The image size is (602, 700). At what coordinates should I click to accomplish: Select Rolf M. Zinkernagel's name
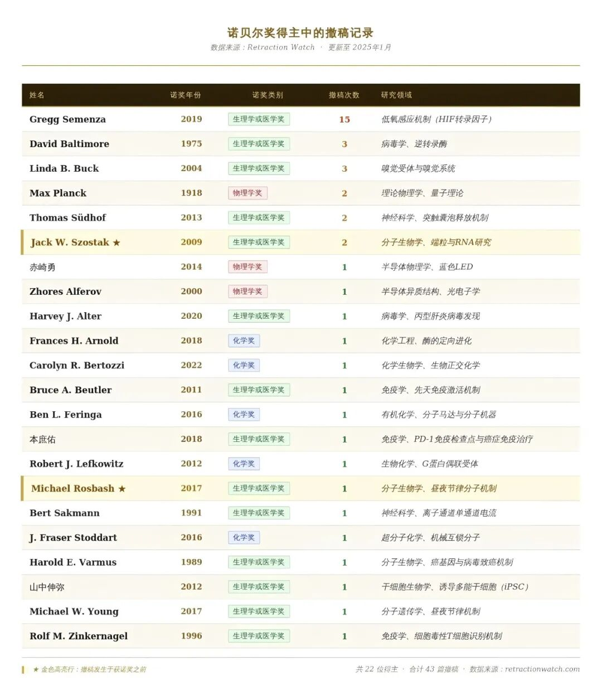79,636
